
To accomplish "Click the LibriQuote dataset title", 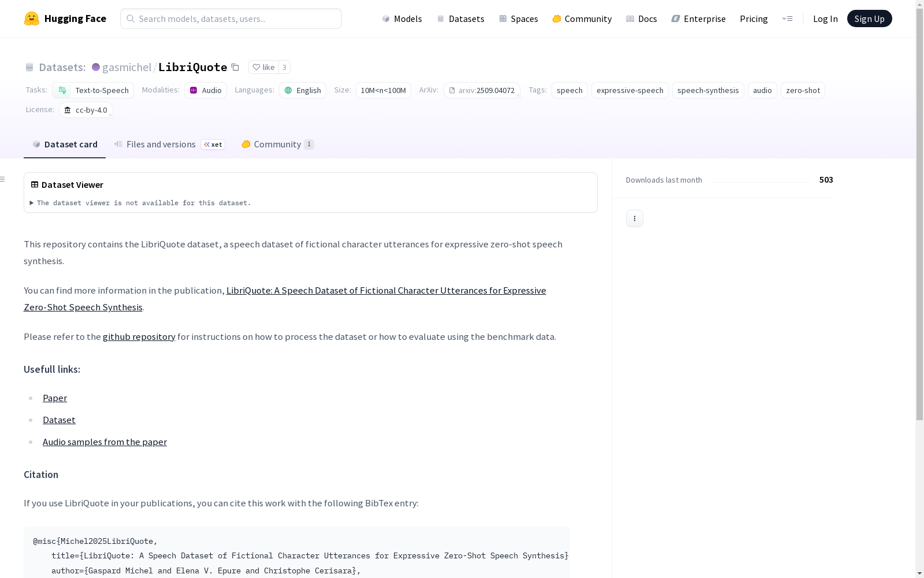I will pos(193,67).
